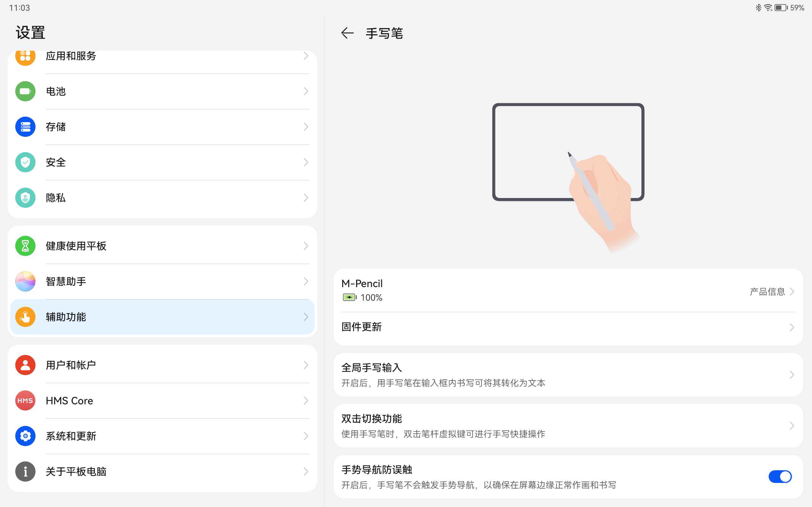The width and height of the screenshot is (812, 507).
Task: Tap the M-Pencil 100% battery indicator
Action: coord(350,298)
